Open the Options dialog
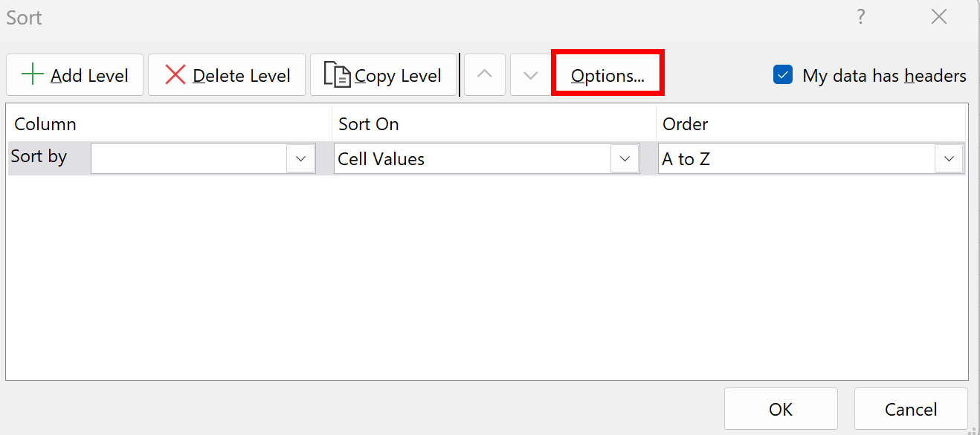This screenshot has height=435, width=980. 607,74
